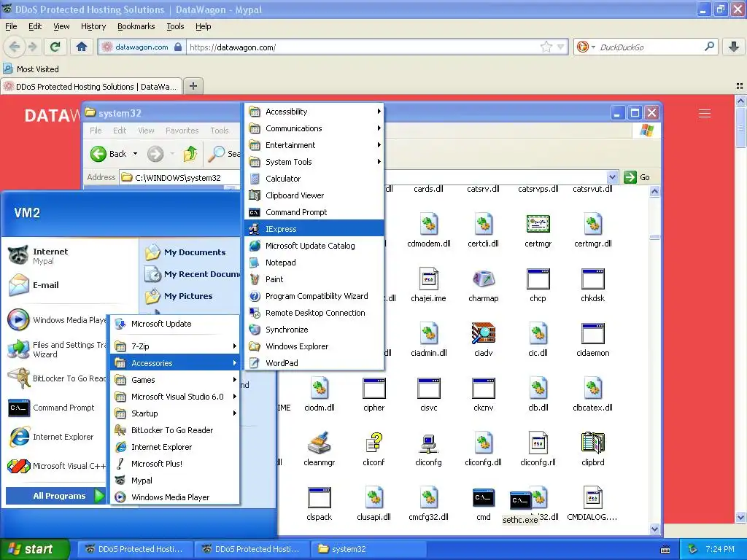Expand the Accessibility submenu
The width and height of the screenshot is (747, 560).
pyautogui.click(x=314, y=112)
